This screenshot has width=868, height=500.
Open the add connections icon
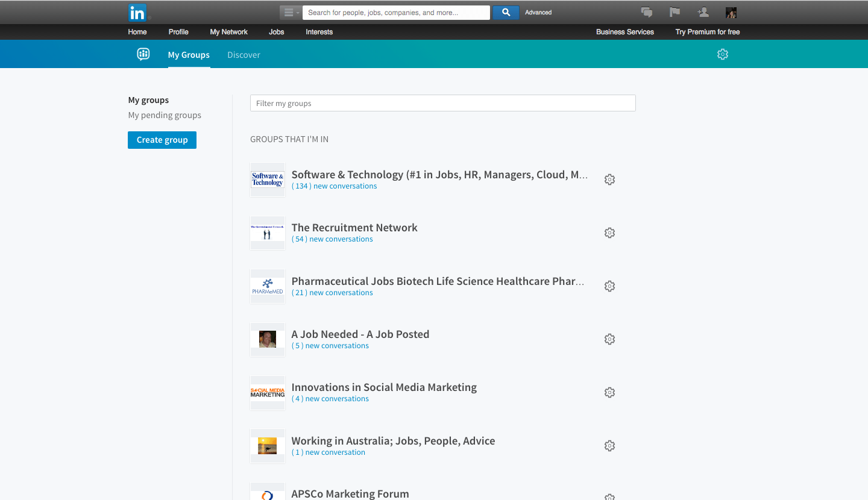tap(703, 12)
